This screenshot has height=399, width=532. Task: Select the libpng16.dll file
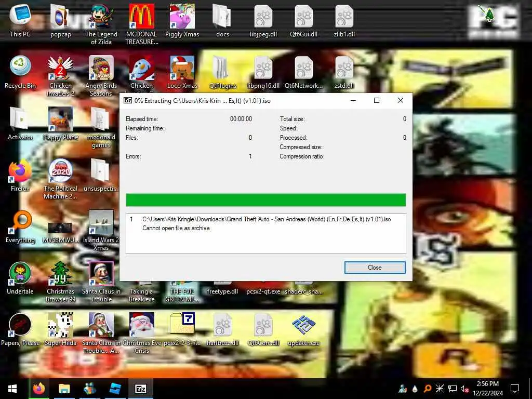coord(263,72)
